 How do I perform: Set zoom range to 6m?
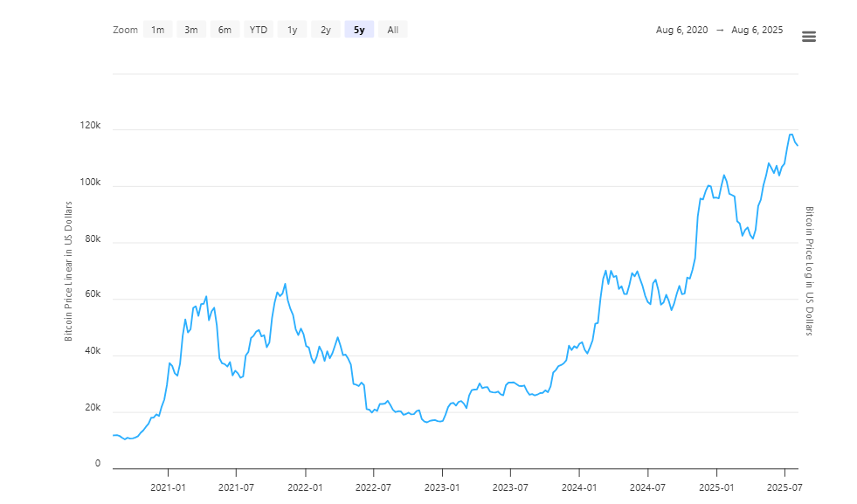click(x=225, y=30)
